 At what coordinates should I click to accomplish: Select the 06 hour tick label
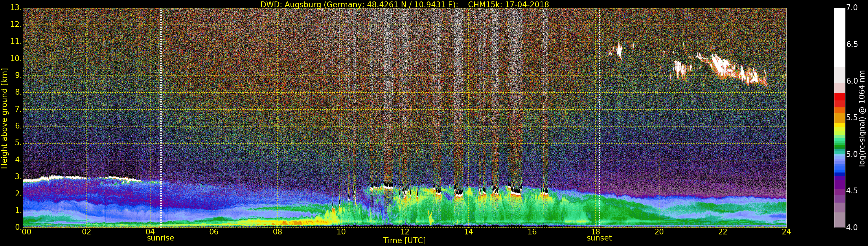[x=214, y=232]
